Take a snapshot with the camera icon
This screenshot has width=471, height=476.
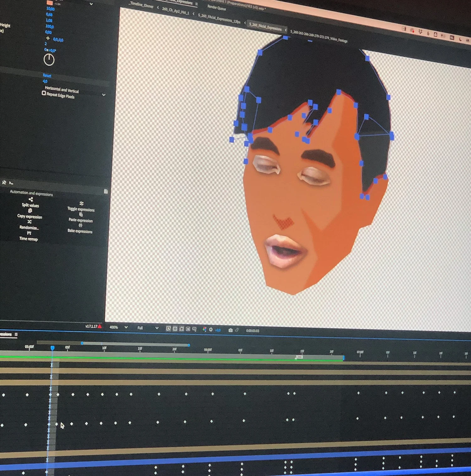tap(230, 330)
